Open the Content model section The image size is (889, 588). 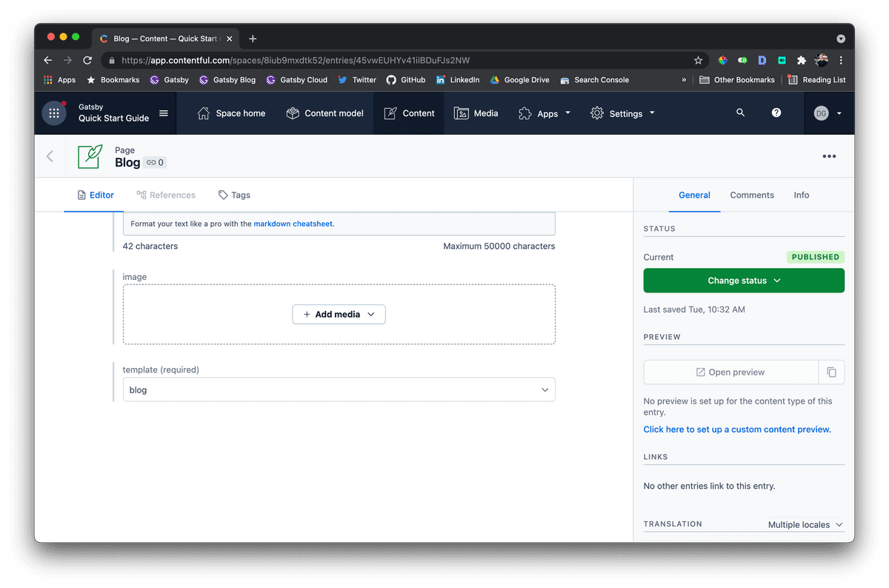point(324,113)
